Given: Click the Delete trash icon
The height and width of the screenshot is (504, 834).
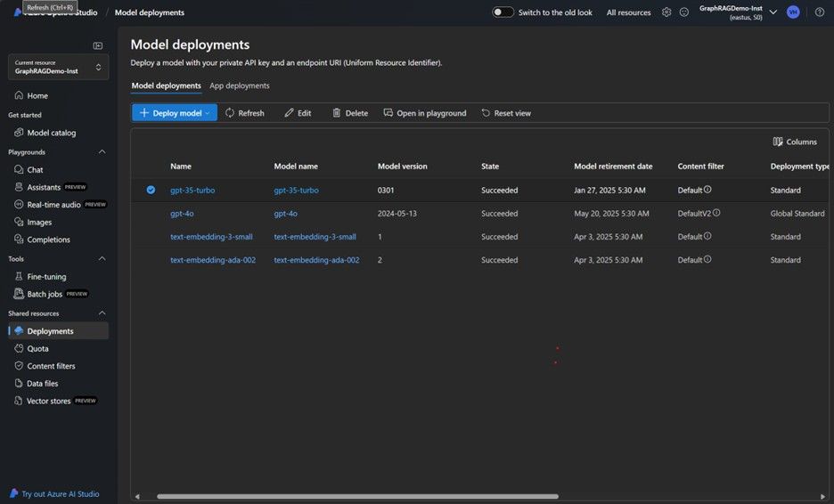Looking at the screenshot, I should (337, 113).
